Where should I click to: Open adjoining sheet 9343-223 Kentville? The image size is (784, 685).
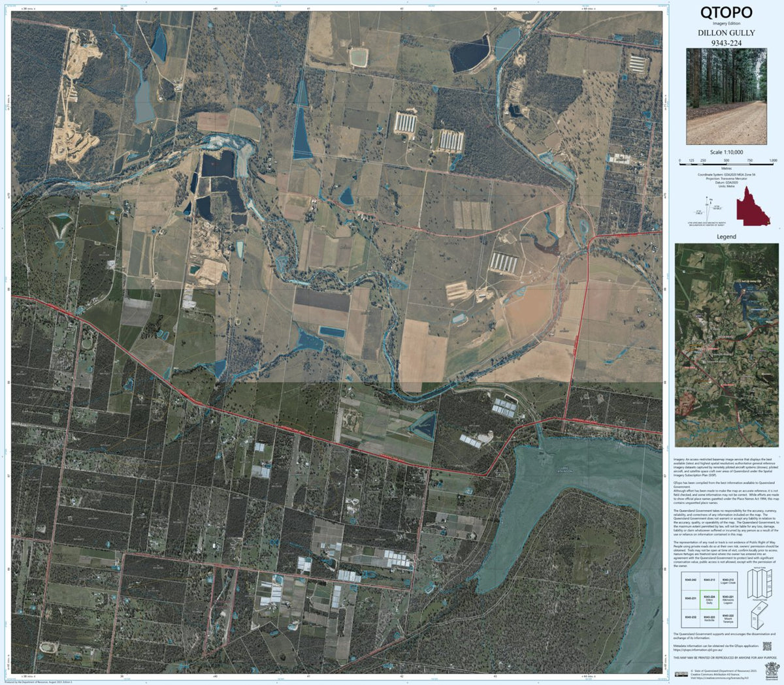(710, 618)
